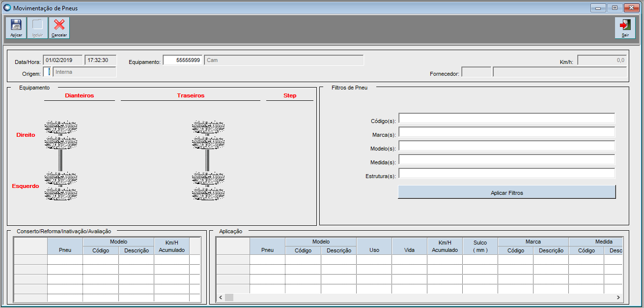Click the Sulco (mm) column header
This screenshot has width=644, height=308.
coord(480,246)
